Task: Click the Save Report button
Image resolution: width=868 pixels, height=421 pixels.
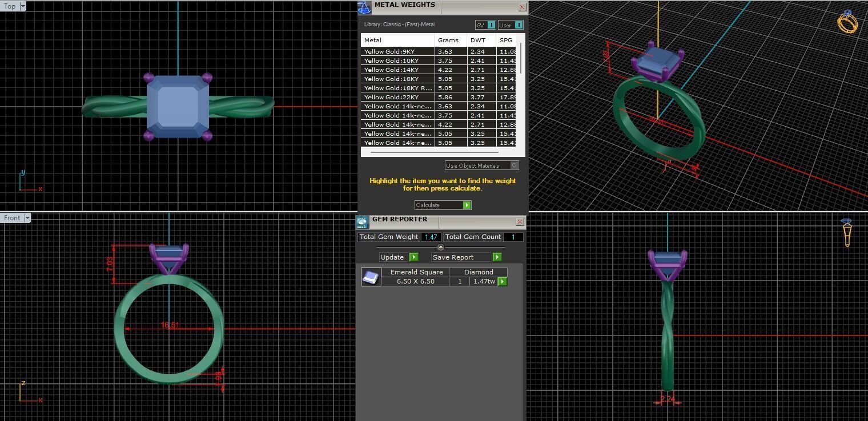Action: click(467, 257)
